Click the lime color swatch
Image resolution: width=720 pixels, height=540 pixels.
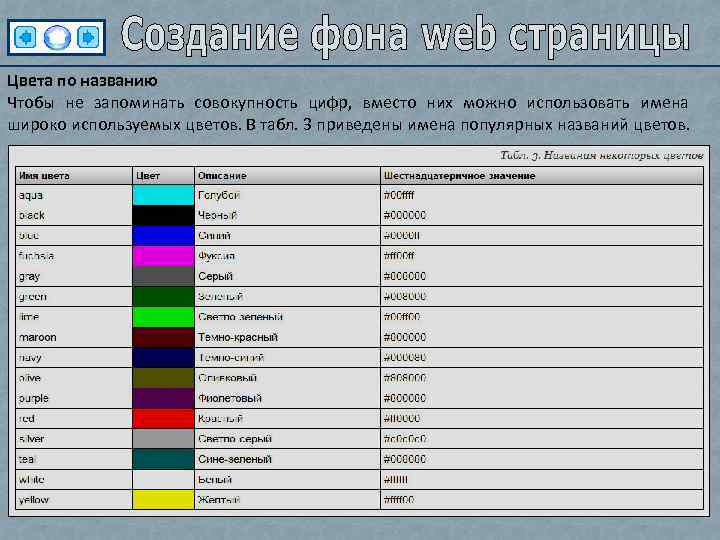(x=163, y=317)
